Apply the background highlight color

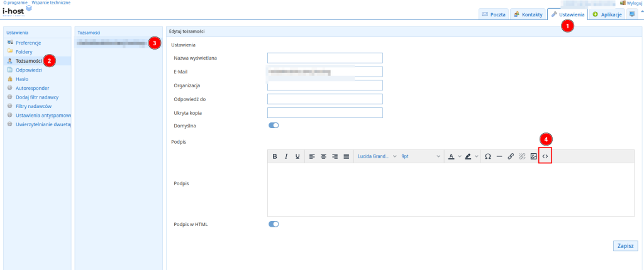468,156
